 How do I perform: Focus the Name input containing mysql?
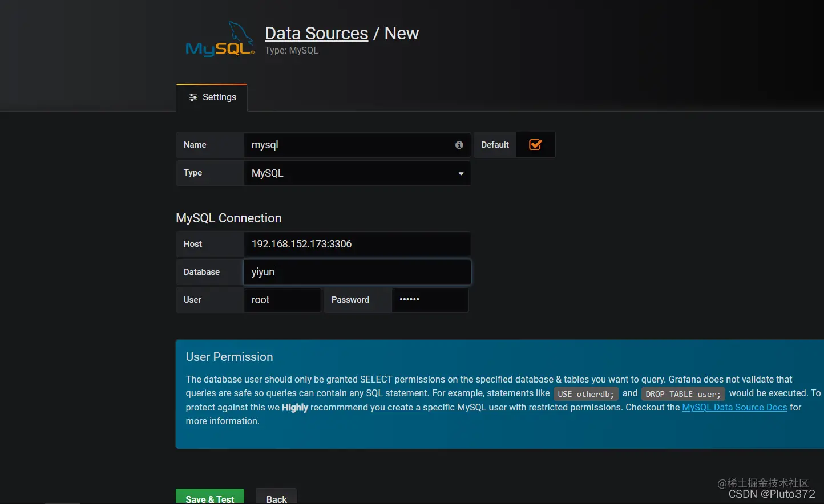(357, 145)
